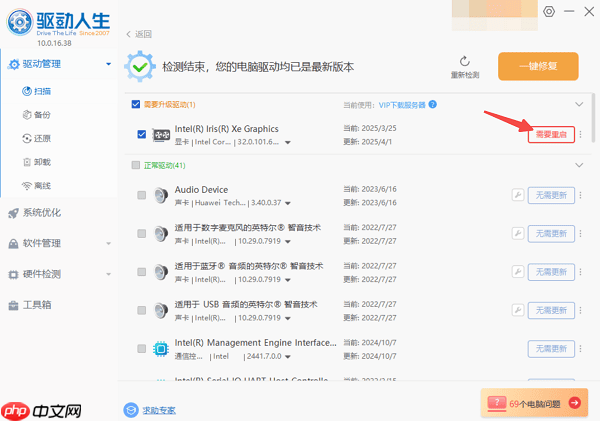Image resolution: width=600 pixels, height=421 pixels.
Task: Select 备份 in sidebar
Action: 37,114
